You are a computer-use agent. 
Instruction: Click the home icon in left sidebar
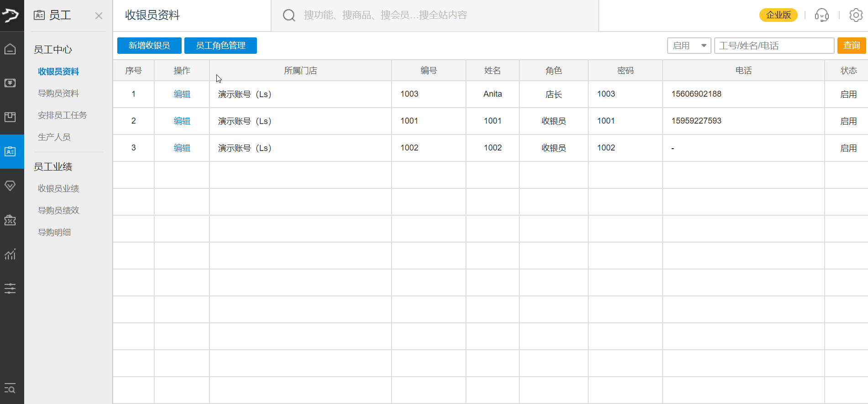(10, 49)
